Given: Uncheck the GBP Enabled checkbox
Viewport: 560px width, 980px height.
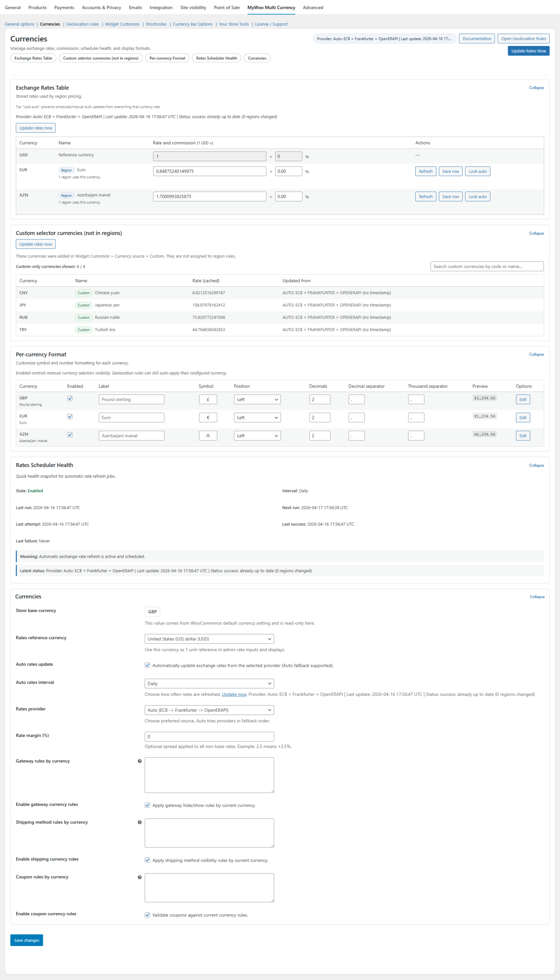Looking at the screenshot, I should (x=70, y=399).
